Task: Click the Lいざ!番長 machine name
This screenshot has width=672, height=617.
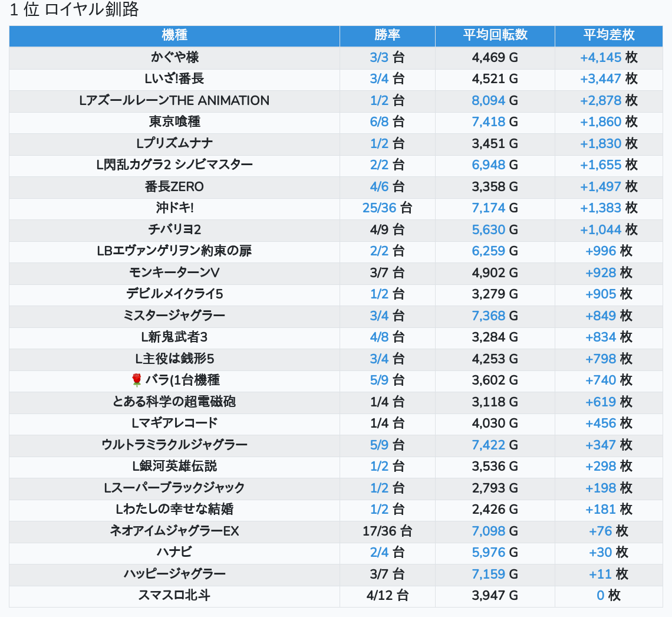Action: click(174, 78)
